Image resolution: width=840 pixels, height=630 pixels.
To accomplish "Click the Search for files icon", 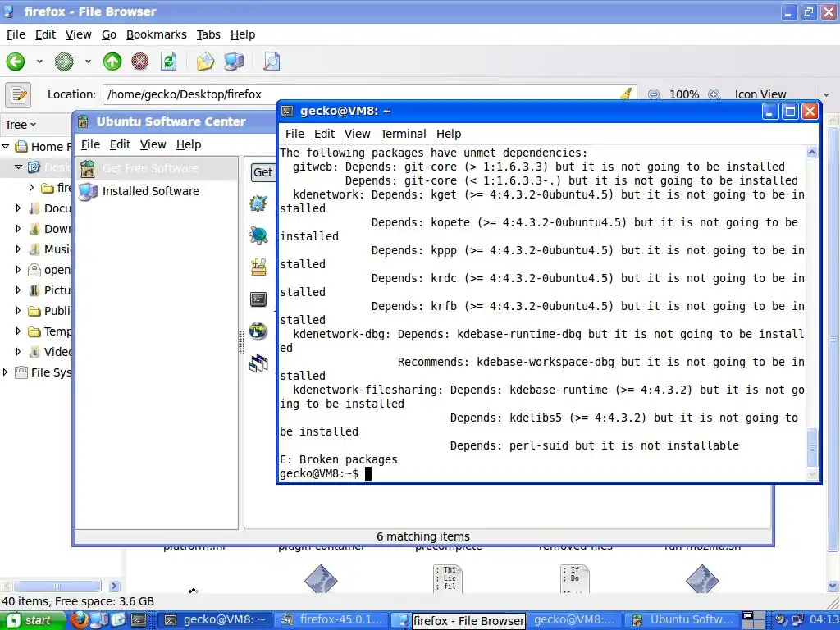I will (272, 62).
